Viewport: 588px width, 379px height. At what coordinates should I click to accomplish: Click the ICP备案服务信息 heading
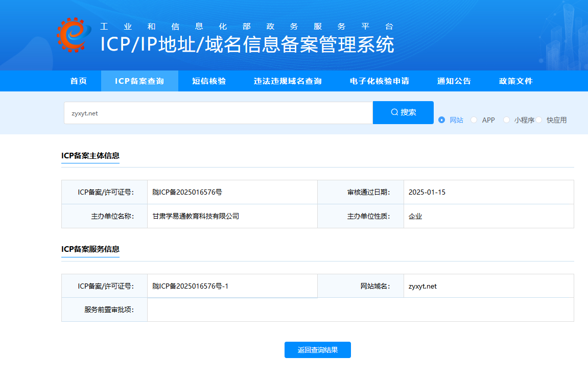(x=90, y=249)
